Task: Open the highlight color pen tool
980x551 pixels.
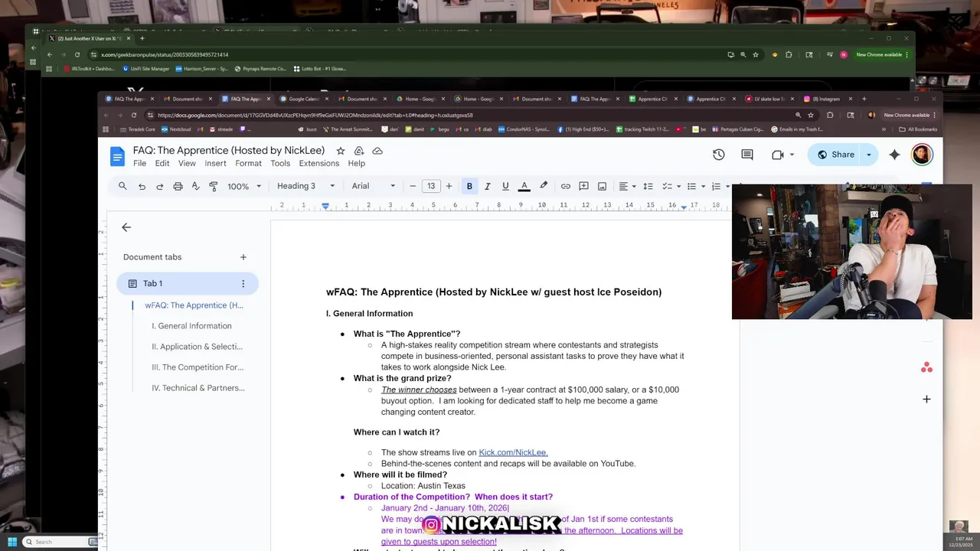Action: 544,186
